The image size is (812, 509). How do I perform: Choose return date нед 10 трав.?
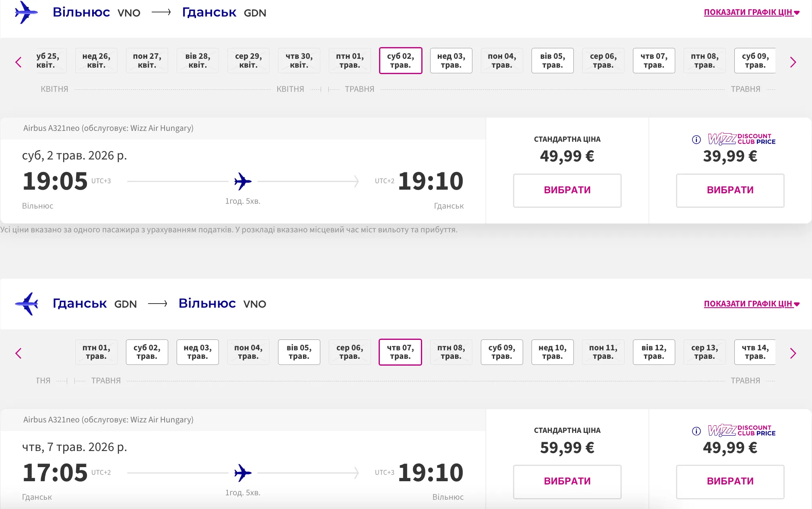[552, 352]
